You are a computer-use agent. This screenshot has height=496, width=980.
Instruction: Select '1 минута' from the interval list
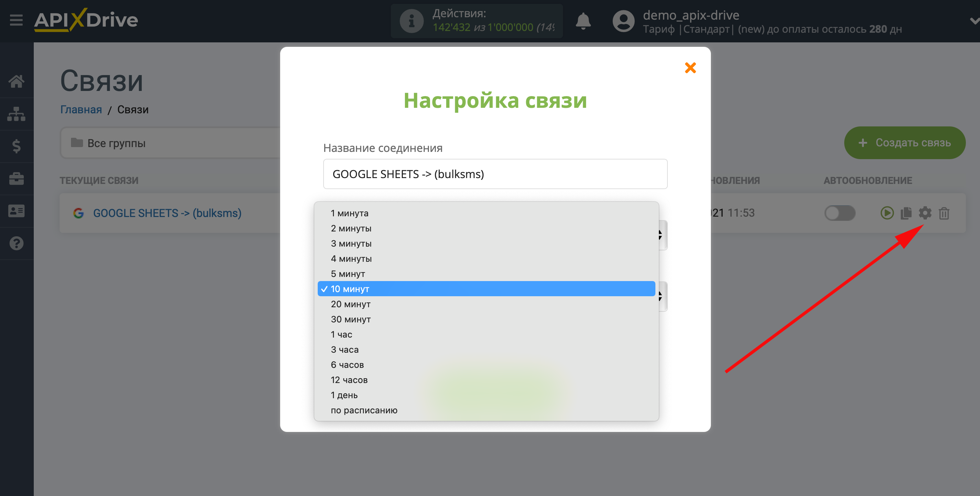click(x=350, y=213)
